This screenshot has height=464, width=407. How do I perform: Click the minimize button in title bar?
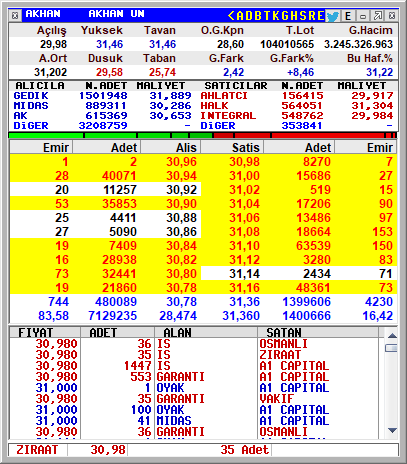pyautogui.click(x=363, y=16)
